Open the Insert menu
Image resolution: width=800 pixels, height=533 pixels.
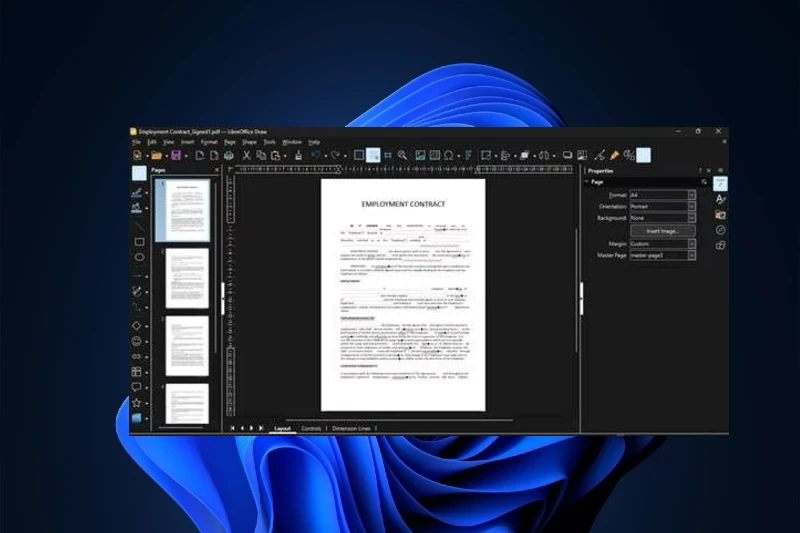coord(188,142)
